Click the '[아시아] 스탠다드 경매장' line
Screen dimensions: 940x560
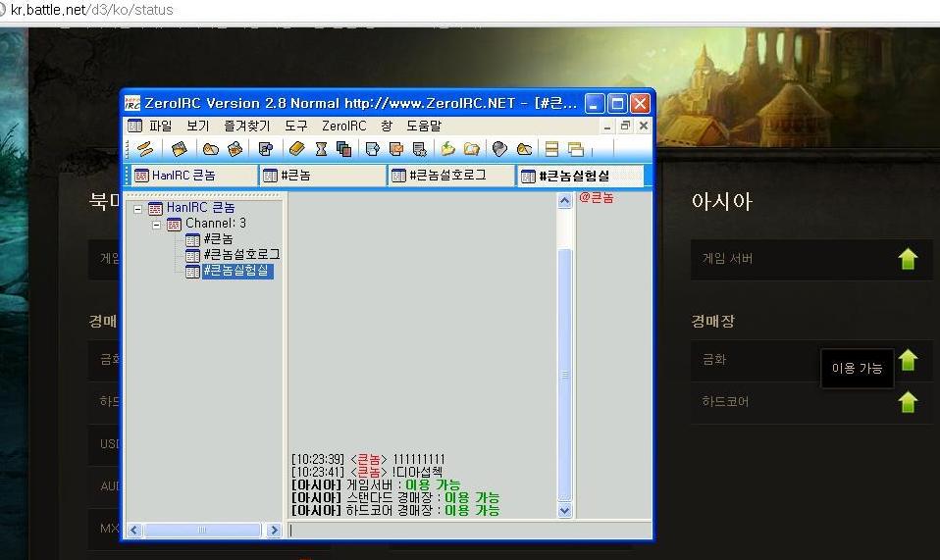point(395,497)
